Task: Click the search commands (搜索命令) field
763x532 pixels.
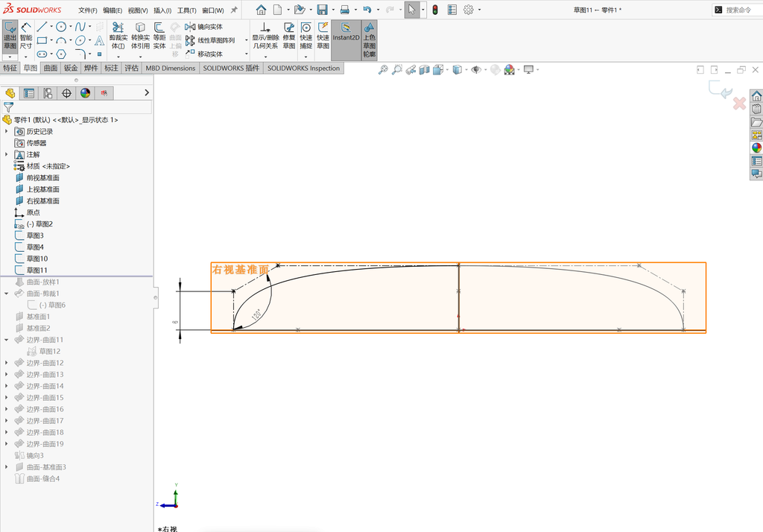Action: (738, 10)
